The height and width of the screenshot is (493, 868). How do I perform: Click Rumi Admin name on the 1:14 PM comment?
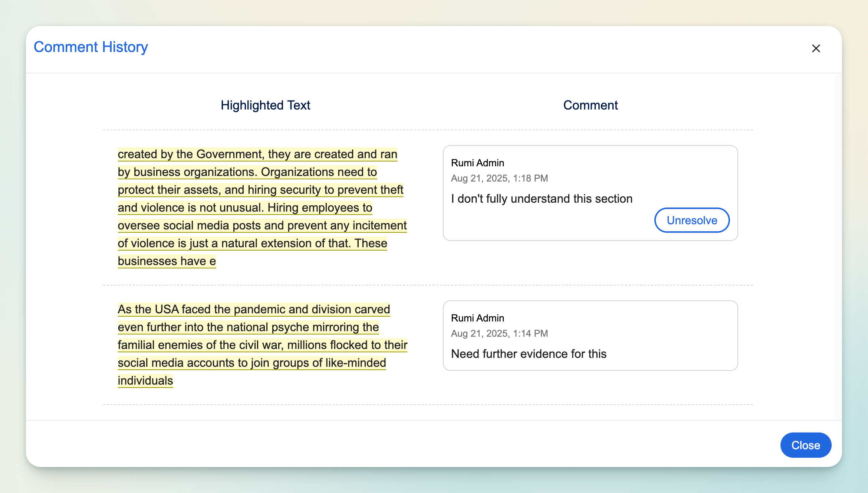(477, 318)
